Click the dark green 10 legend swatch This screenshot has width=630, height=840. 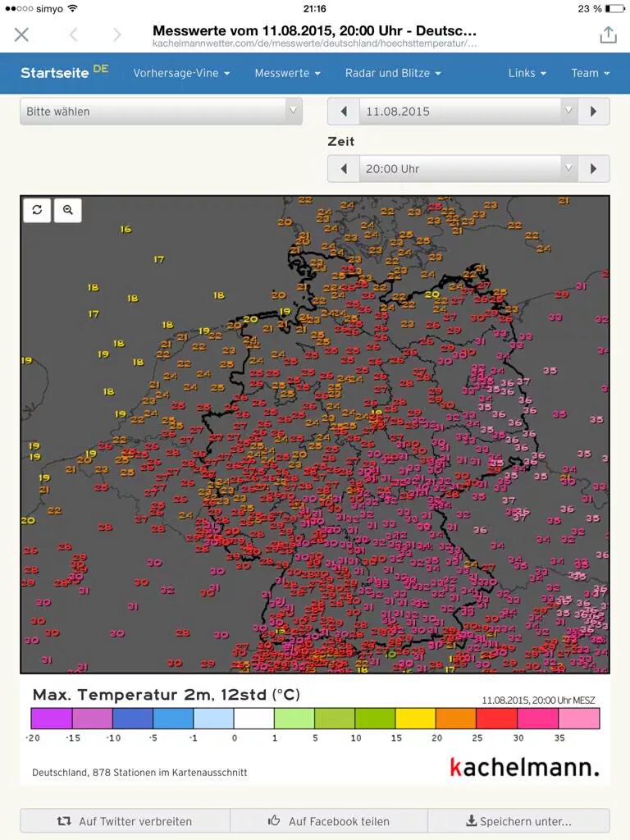coord(375,719)
